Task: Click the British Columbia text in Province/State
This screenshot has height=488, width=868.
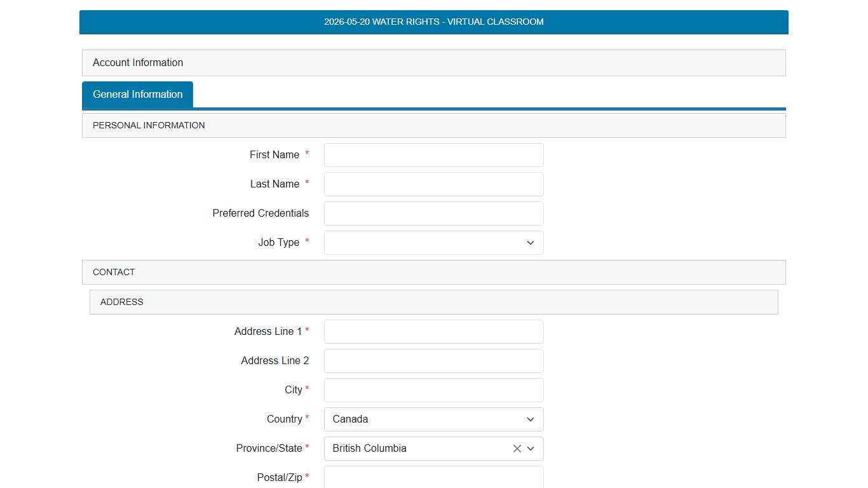Action: pyautogui.click(x=369, y=449)
